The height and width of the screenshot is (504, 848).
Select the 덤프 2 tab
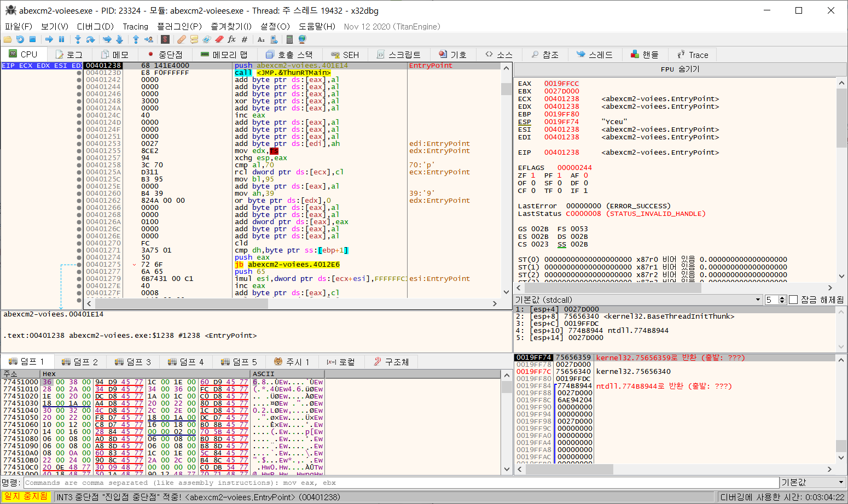coord(80,362)
